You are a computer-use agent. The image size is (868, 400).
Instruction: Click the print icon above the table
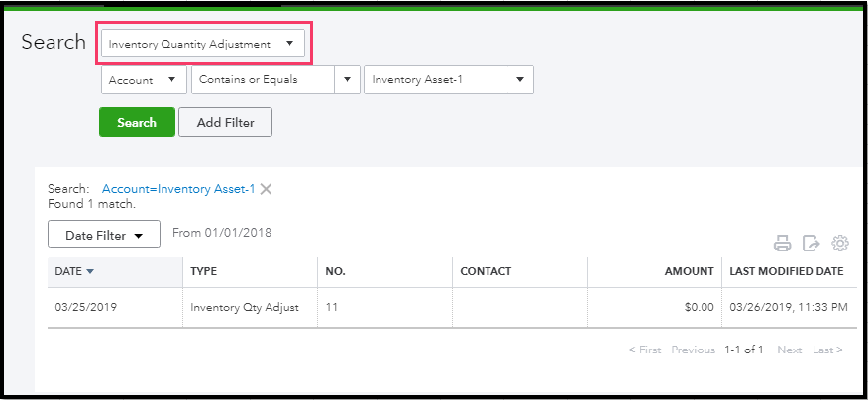(x=782, y=243)
